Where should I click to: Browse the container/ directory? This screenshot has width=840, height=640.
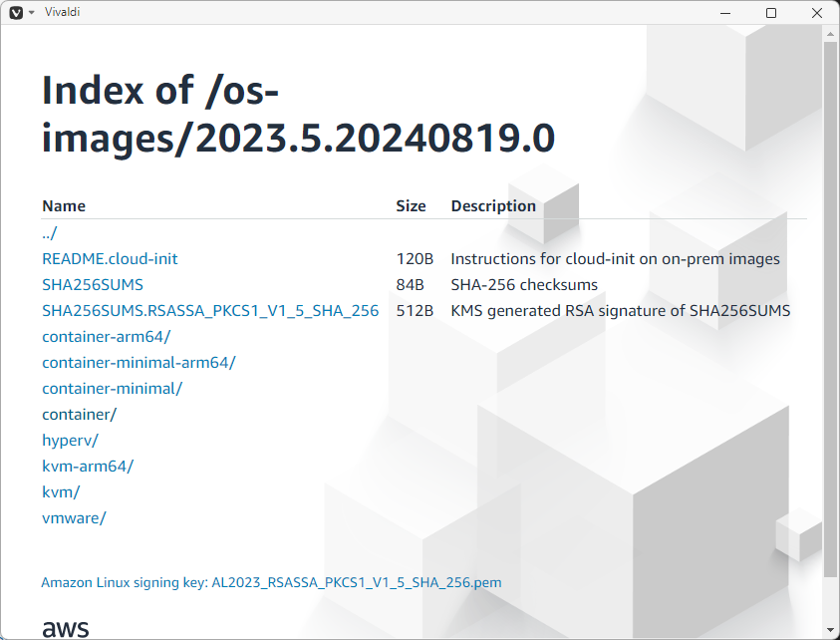79,414
